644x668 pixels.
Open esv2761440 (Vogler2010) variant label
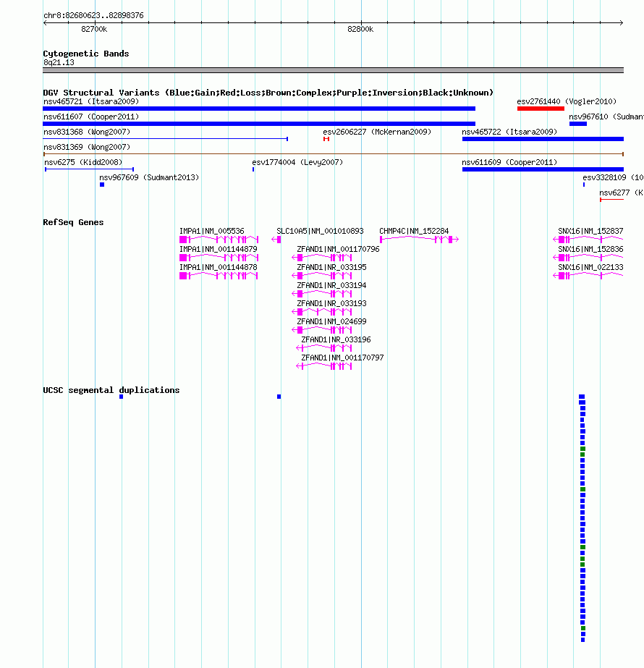point(567,101)
